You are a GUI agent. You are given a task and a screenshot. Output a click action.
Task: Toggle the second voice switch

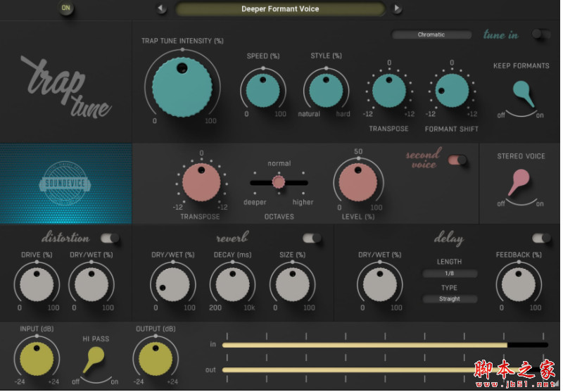point(457,160)
